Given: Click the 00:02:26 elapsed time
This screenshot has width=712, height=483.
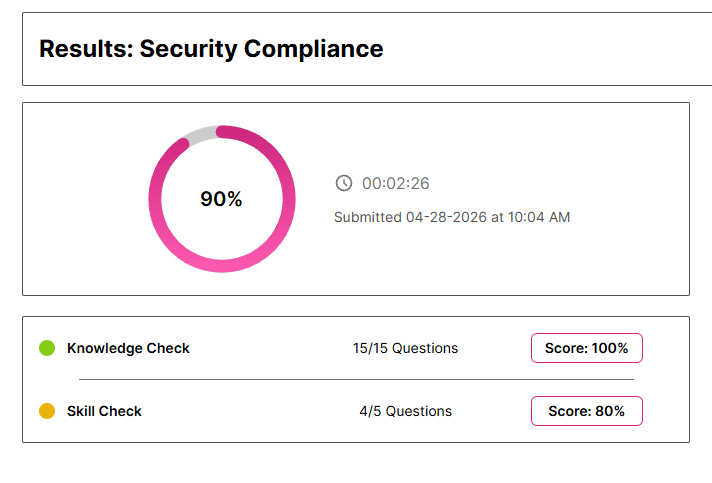Looking at the screenshot, I should tap(396, 183).
